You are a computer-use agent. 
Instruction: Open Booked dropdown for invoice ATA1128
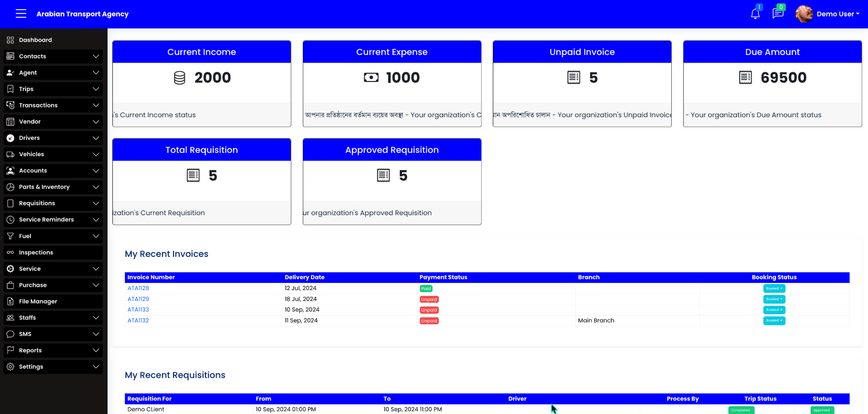click(774, 288)
